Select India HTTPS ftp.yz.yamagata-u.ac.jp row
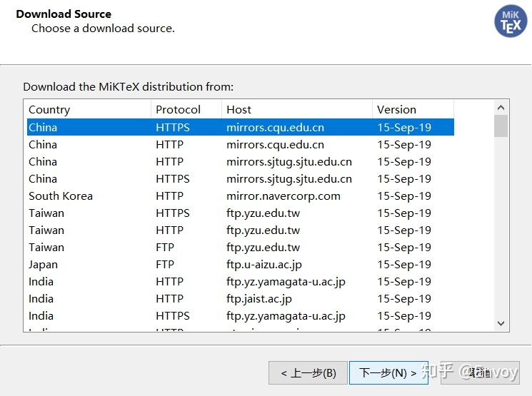 point(239,316)
